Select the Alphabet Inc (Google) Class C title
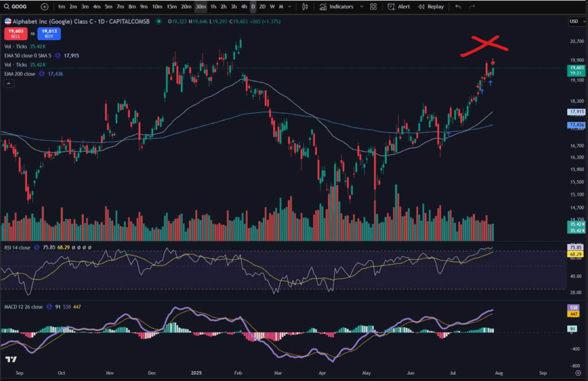 (x=53, y=21)
